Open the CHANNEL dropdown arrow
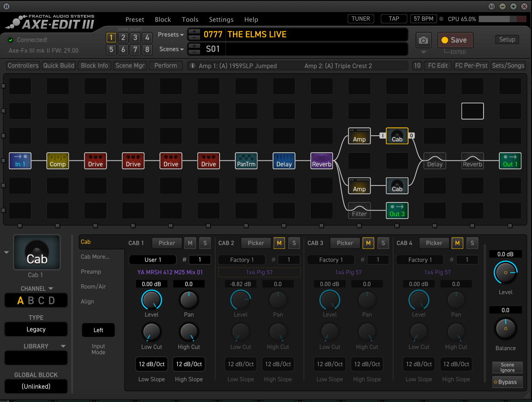 click(51, 288)
